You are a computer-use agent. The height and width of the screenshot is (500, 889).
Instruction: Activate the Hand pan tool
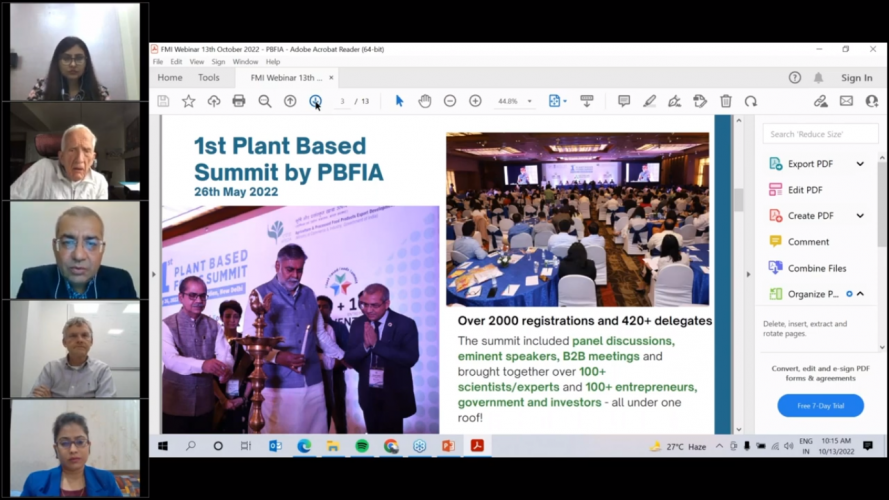pos(425,101)
